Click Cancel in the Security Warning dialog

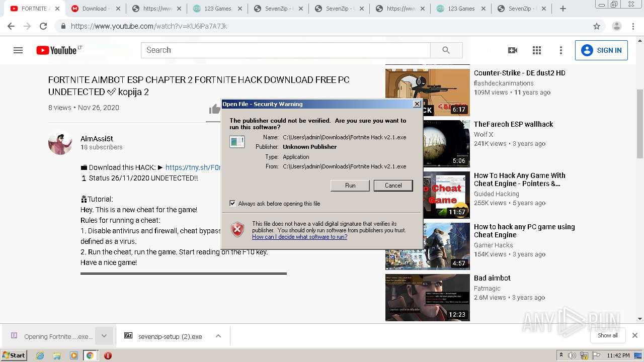click(393, 186)
